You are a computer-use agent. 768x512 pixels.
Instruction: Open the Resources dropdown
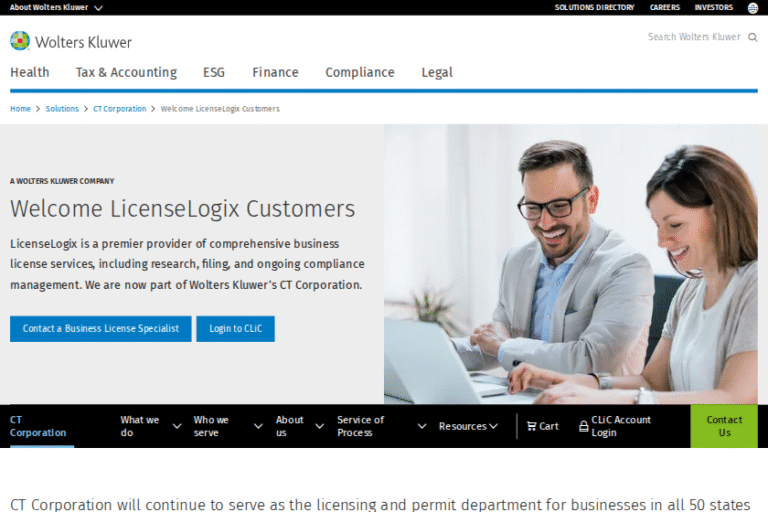pos(468,426)
